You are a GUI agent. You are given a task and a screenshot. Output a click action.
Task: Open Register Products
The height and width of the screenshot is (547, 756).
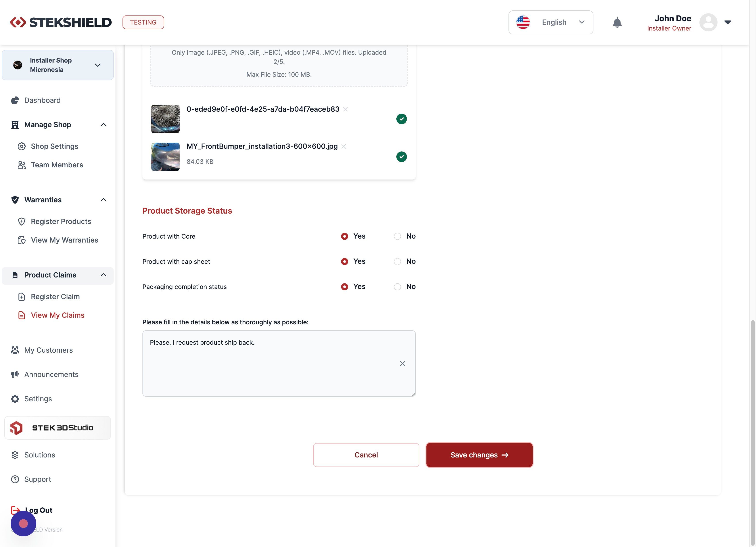[x=61, y=222]
